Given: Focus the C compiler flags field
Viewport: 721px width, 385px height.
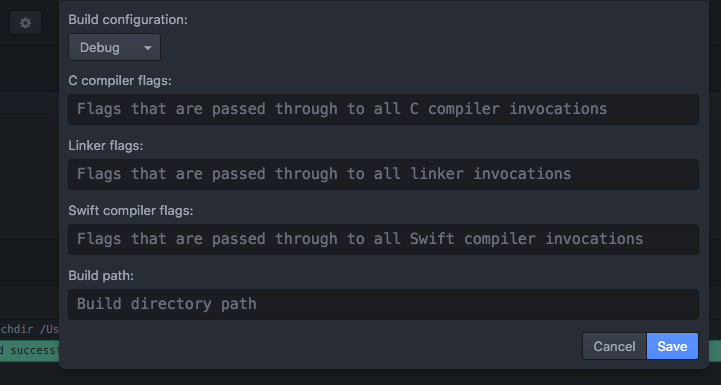Looking at the screenshot, I should [383, 109].
